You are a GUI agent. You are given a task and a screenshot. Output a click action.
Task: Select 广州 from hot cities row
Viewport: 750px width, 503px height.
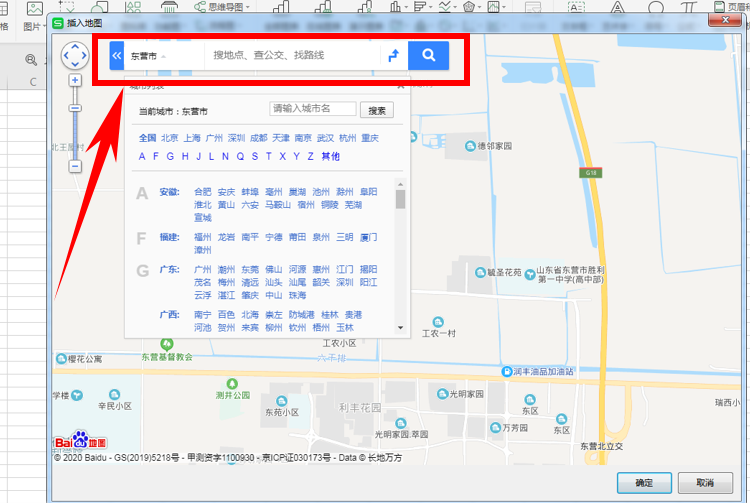point(214,138)
